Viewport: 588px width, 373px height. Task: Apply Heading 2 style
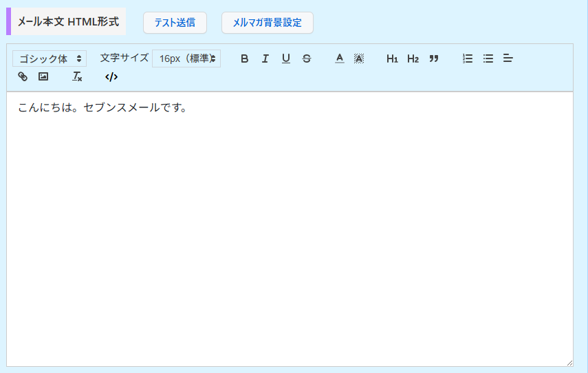coord(413,58)
